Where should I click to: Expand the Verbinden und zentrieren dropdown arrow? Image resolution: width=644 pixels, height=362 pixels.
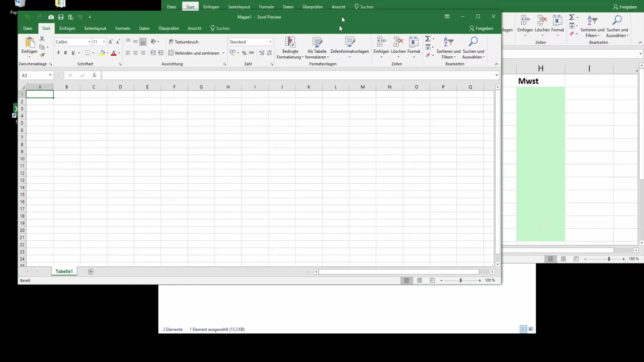pyautogui.click(x=223, y=53)
